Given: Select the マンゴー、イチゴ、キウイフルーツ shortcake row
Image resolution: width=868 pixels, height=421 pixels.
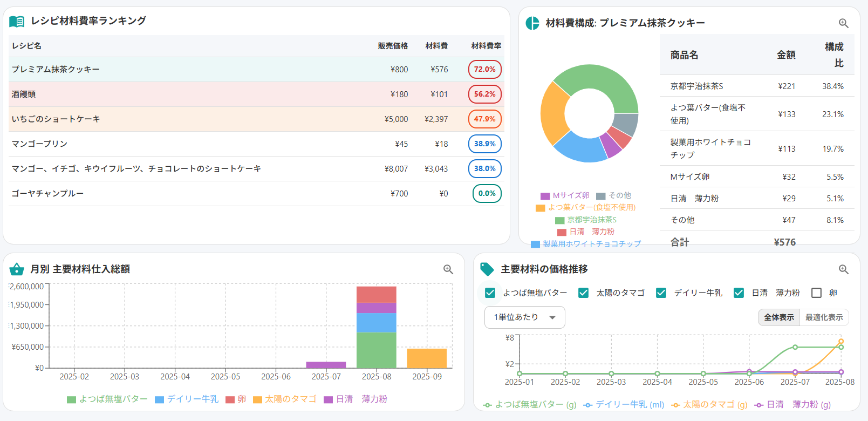Looking at the screenshot, I should point(257,168).
